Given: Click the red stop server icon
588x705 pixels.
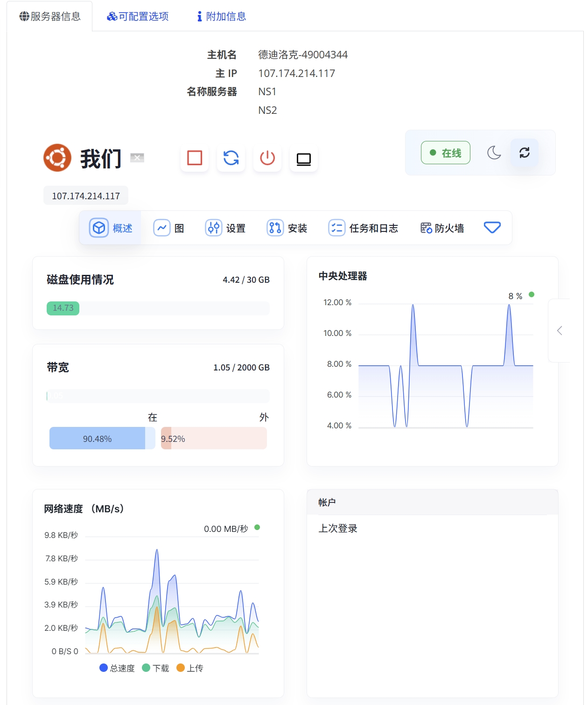Looking at the screenshot, I should pyautogui.click(x=195, y=158).
